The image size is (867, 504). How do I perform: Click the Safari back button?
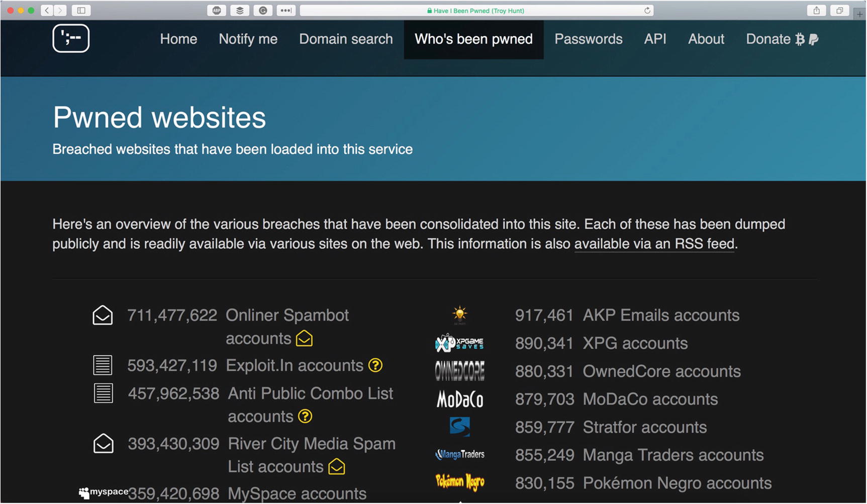click(x=47, y=10)
